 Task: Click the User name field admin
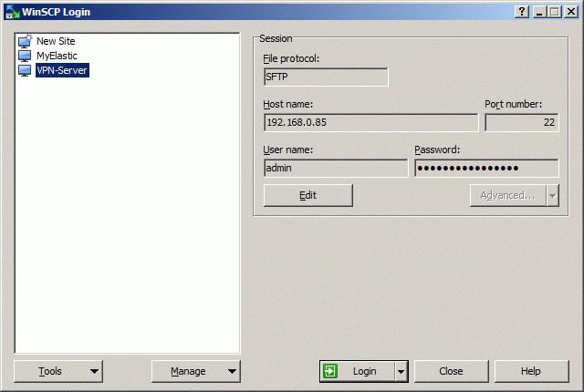click(x=336, y=168)
